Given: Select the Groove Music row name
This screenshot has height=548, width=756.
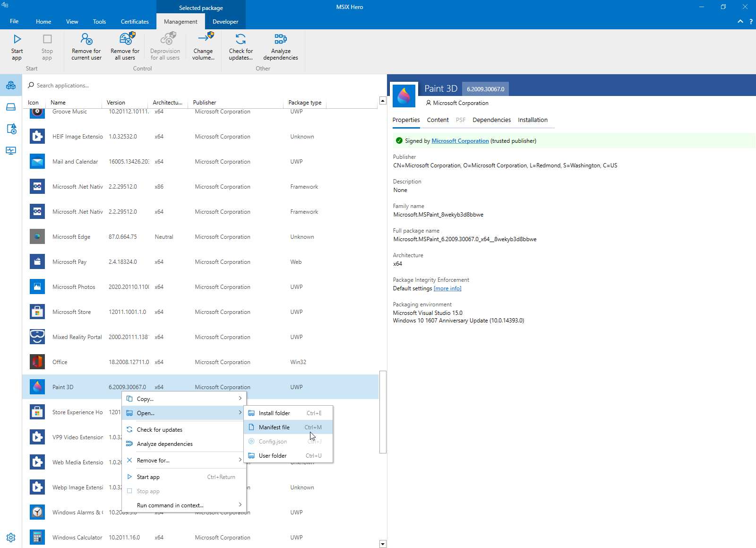Looking at the screenshot, I should click(69, 112).
